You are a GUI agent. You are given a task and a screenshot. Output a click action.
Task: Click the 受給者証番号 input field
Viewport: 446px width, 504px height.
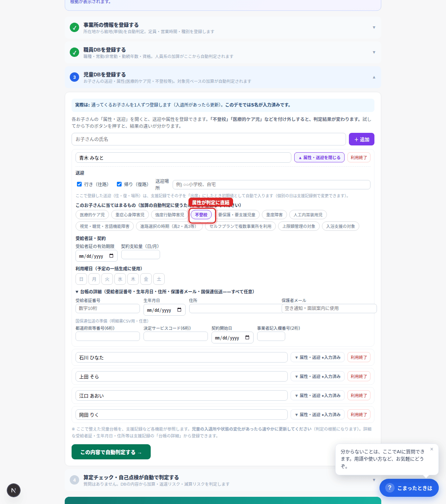(108, 309)
